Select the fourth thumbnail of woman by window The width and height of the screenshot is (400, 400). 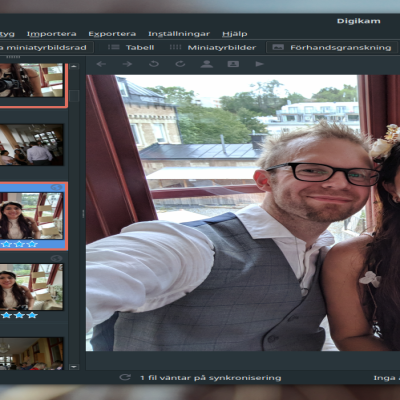pos(31,287)
